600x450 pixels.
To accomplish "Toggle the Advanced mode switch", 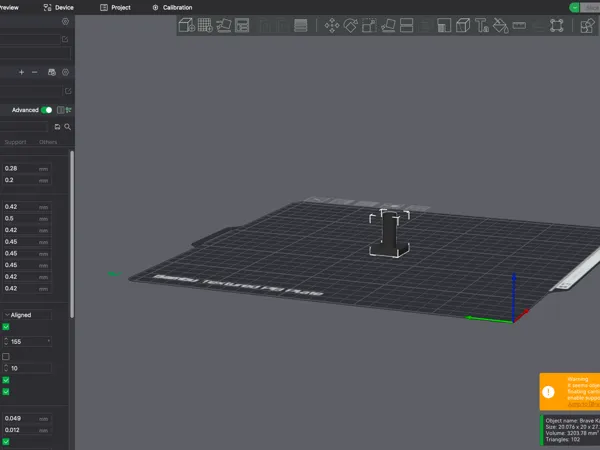I will pos(47,110).
